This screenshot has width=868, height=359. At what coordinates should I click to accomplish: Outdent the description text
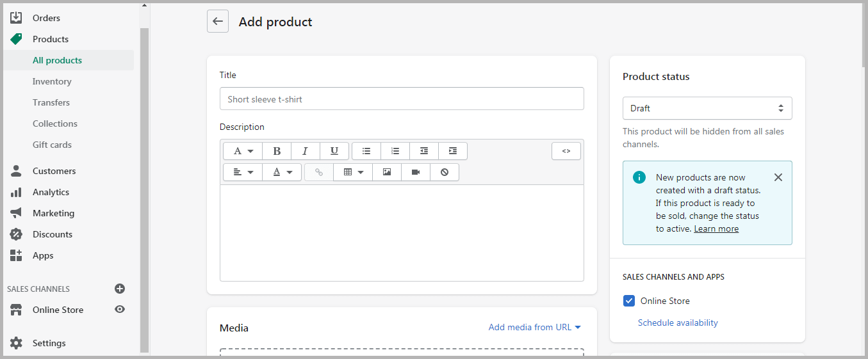click(424, 151)
